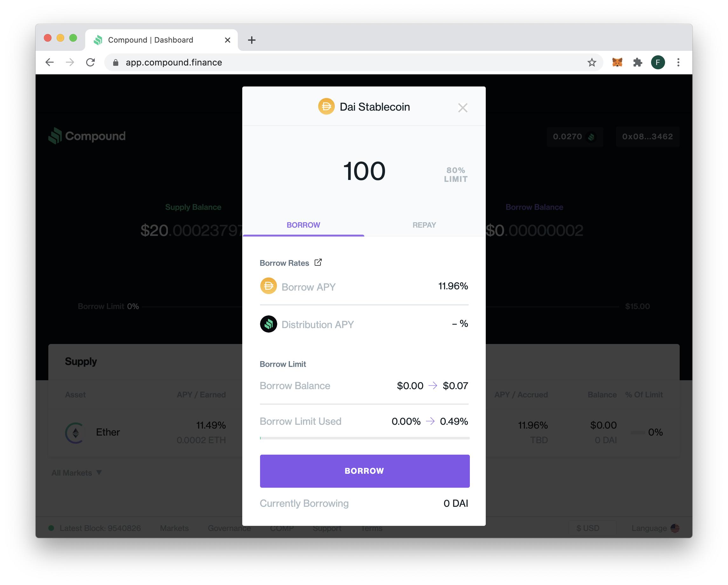This screenshot has width=728, height=585.
Task: Open a new browser tab
Action: coord(251,40)
